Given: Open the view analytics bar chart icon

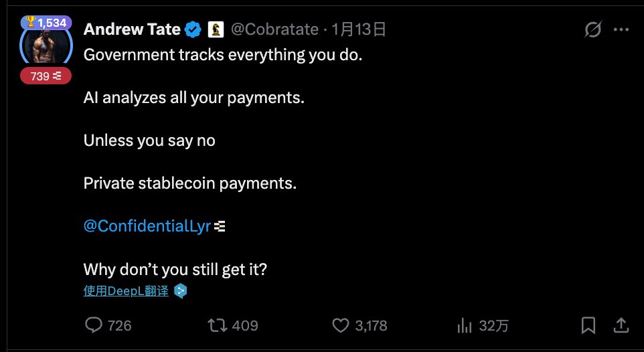Looking at the screenshot, I should (x=464, y=325).
